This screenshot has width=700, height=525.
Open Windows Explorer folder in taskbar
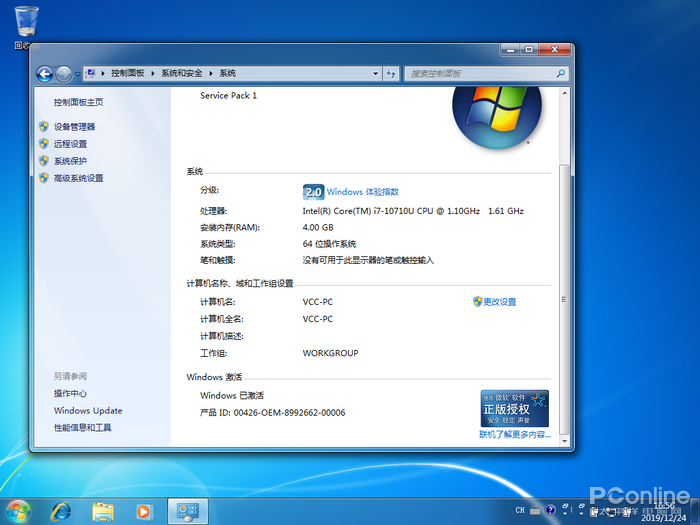[x=103, y=510]
